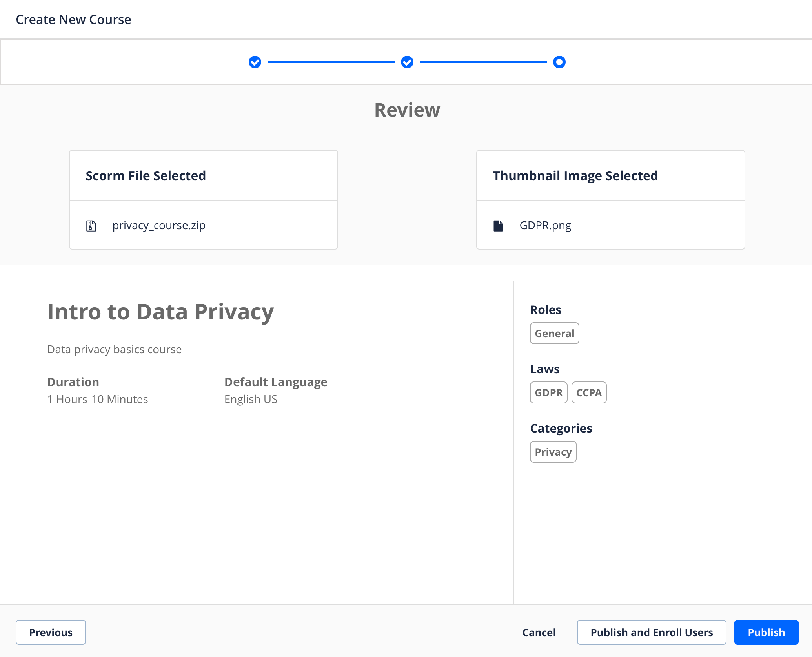812x657 pixels.
Task: Click the Thumbnail Image Selected header
Action: pyautogui.click(x=575, y=175)
